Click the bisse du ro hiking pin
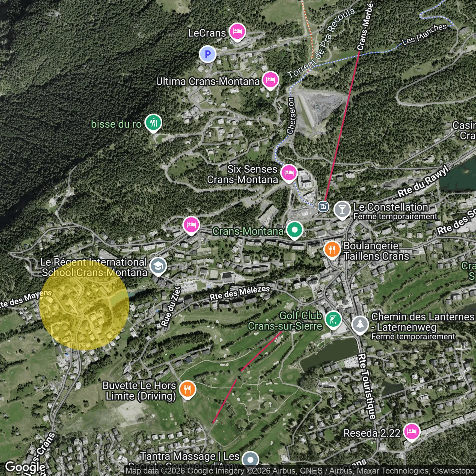 [153, 123]
